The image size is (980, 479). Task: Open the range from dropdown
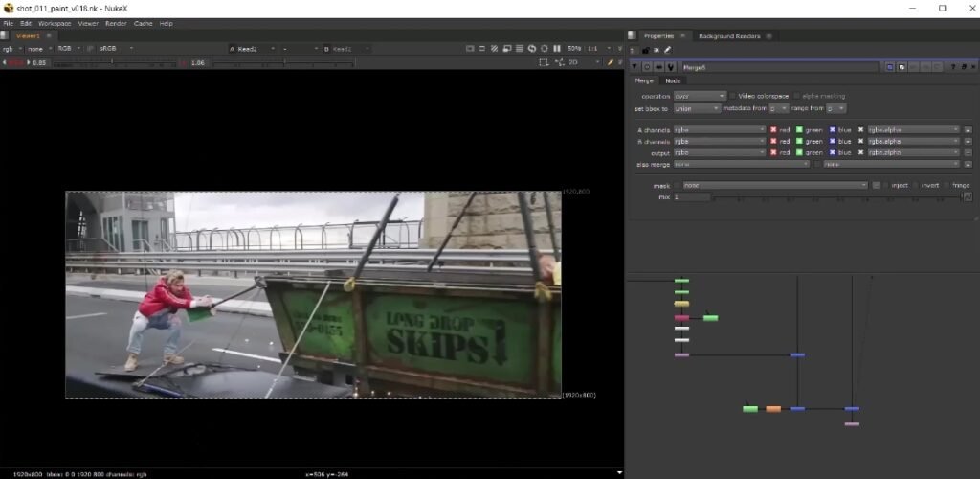click(x=835, y=108)
